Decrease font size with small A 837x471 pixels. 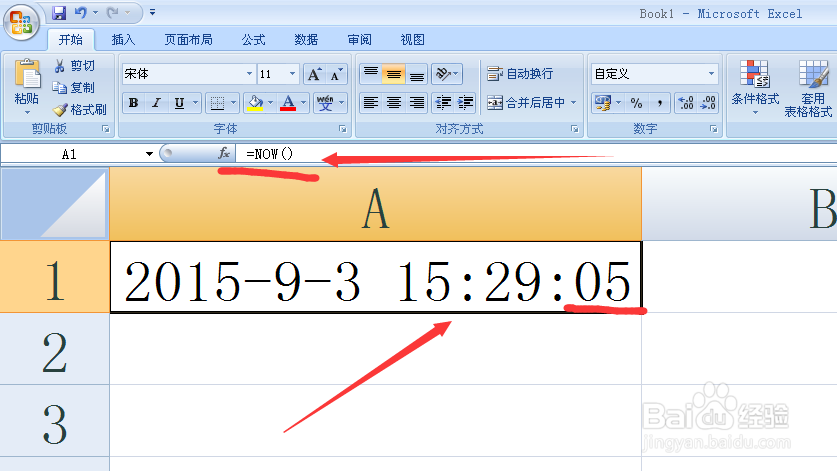point(336,74)
